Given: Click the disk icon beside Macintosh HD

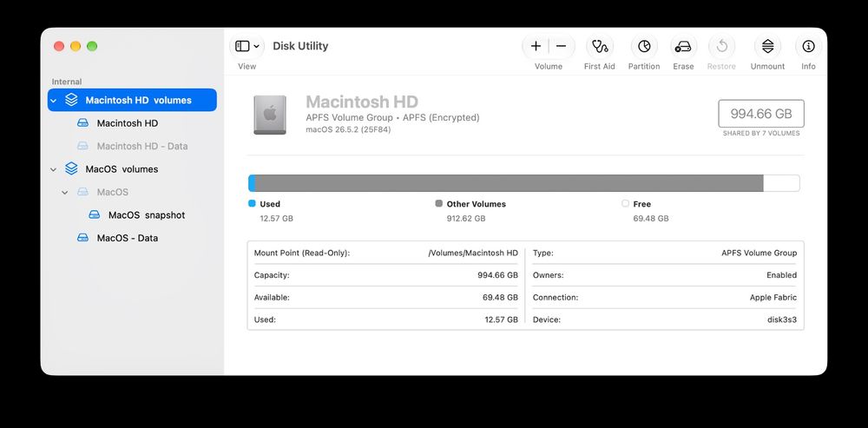Looking at the screenshot, I should tap(82, 123).
